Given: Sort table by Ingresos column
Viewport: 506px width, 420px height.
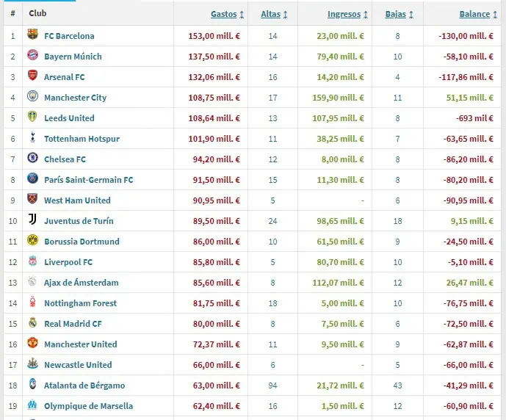Looking at the screenshot, I should point(344,15).
